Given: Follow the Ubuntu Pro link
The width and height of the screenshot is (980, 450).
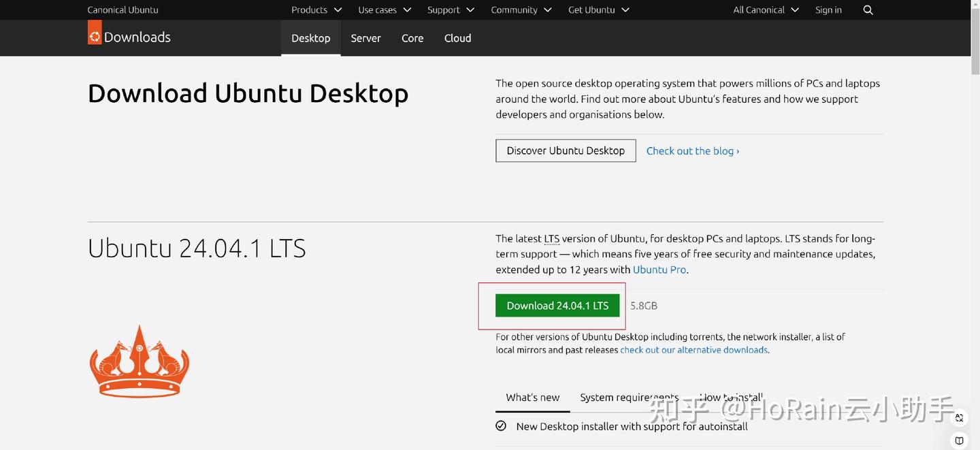Looking at the screenshot, I should coord(658,269).
